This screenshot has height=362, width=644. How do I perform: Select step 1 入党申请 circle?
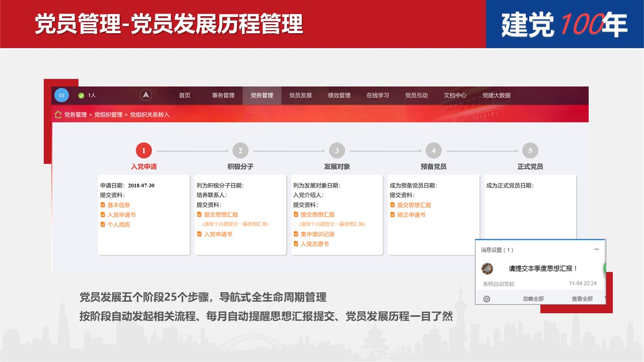tap(144, 150)
